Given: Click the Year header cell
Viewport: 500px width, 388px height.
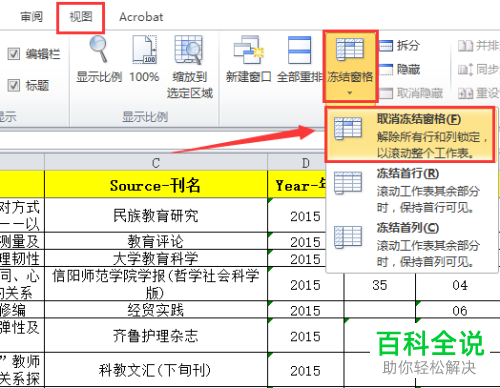Looking at the screenshot, I should click(x=297, y=185).
